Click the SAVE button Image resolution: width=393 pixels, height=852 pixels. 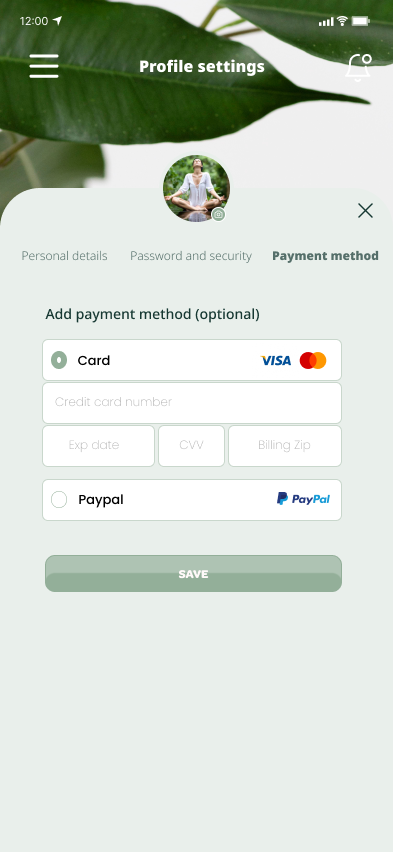pos(194,574)
